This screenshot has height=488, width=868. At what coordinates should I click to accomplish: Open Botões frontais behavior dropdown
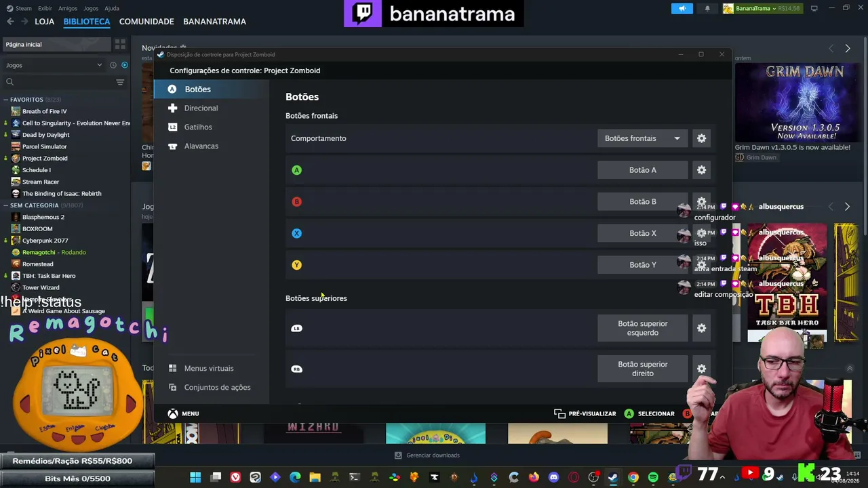[642, 138]
